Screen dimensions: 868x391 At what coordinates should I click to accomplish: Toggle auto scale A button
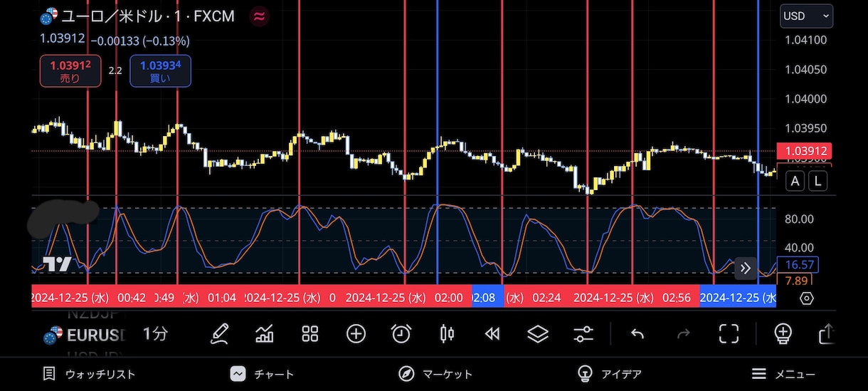pyautogui.click(x=795, y=181)
